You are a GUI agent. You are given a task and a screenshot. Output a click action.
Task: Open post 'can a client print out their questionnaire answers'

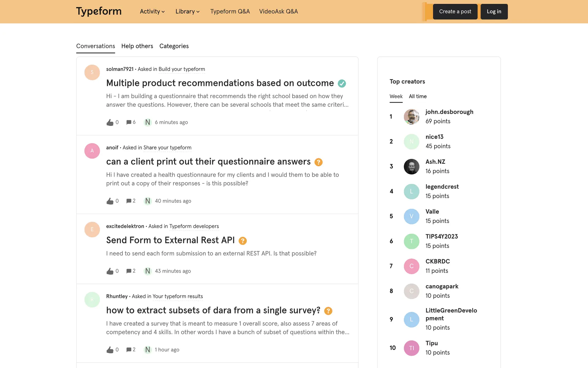pos(208,162)
